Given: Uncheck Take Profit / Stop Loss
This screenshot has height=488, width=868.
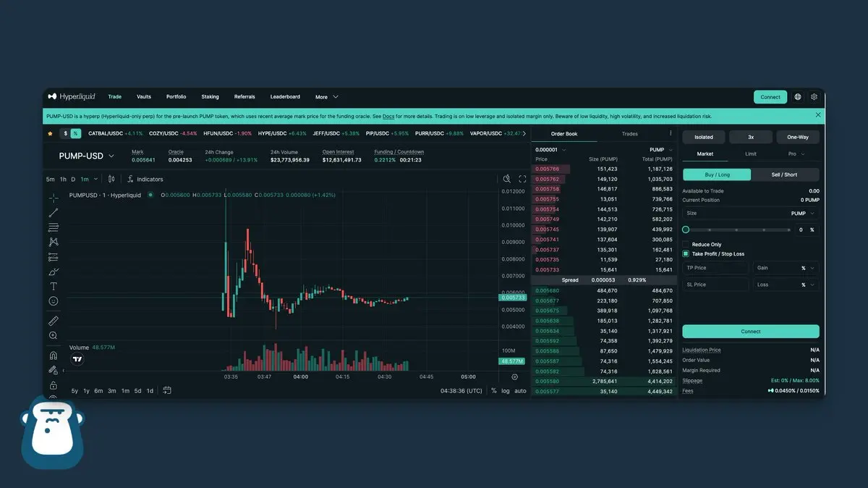Looking at the screenshot, I should coord(686,254).
